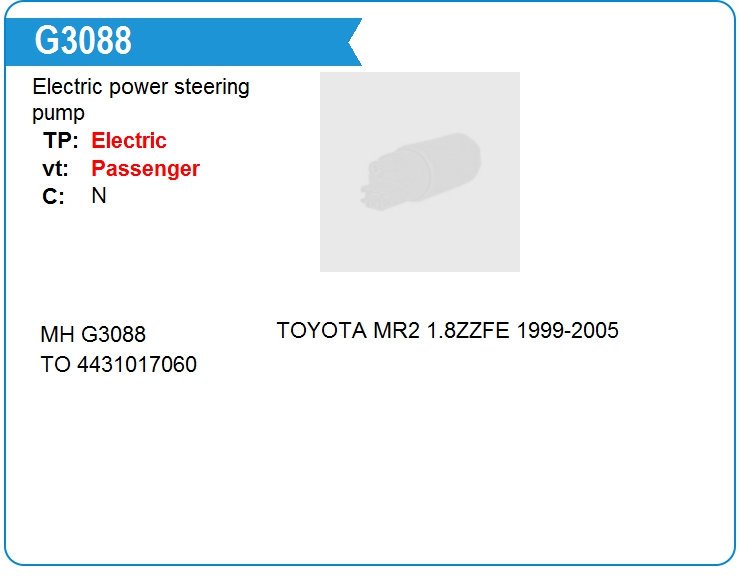
Task: Click the red Passenger vehicle type value
Action: [145, 169]
